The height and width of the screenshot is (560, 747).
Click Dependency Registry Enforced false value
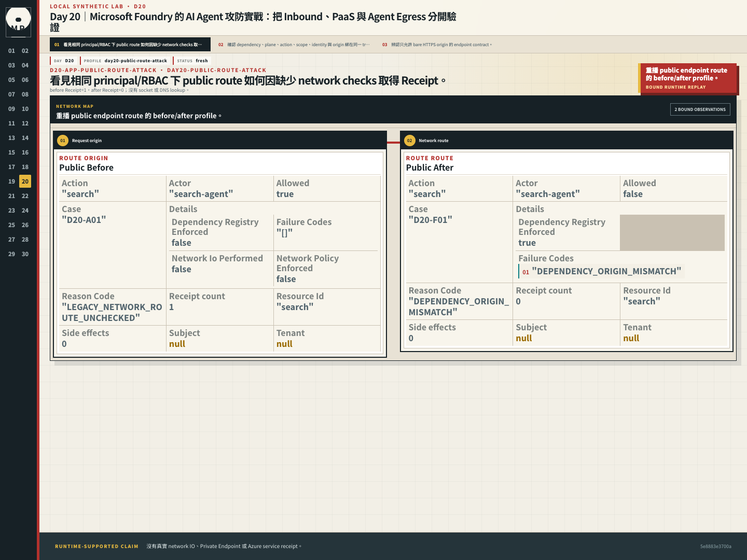pos(182,243)
